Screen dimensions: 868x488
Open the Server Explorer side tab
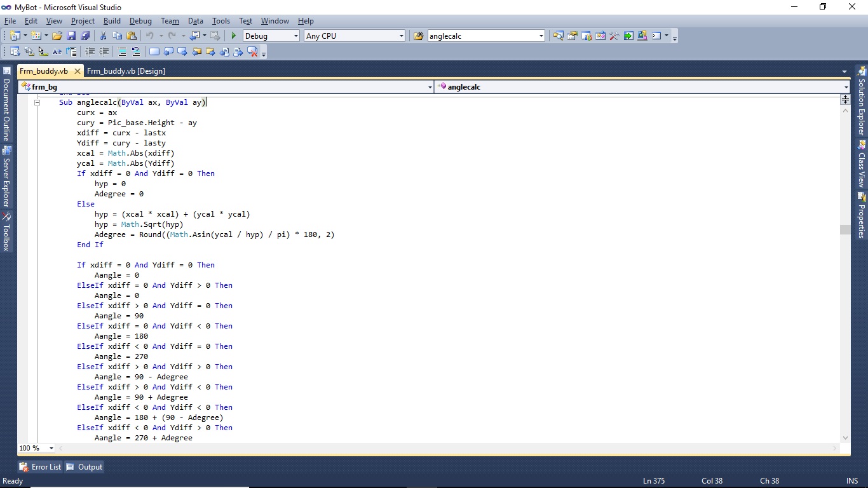pyautogui.click(x=6, y=177)
